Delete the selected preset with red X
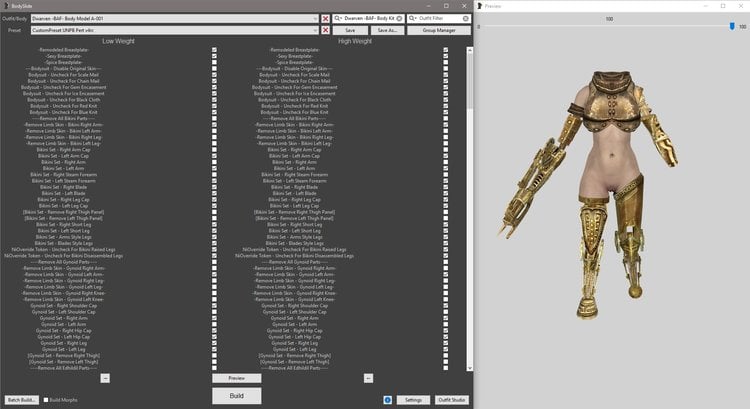 325,30
